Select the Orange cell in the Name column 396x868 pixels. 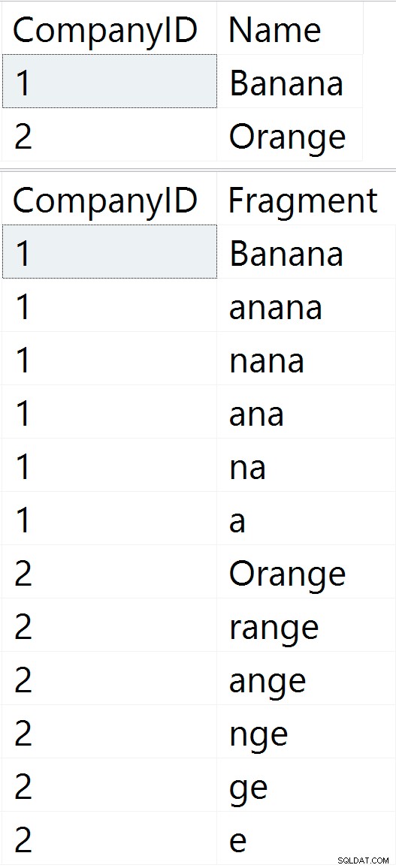[x=289, y=134]
